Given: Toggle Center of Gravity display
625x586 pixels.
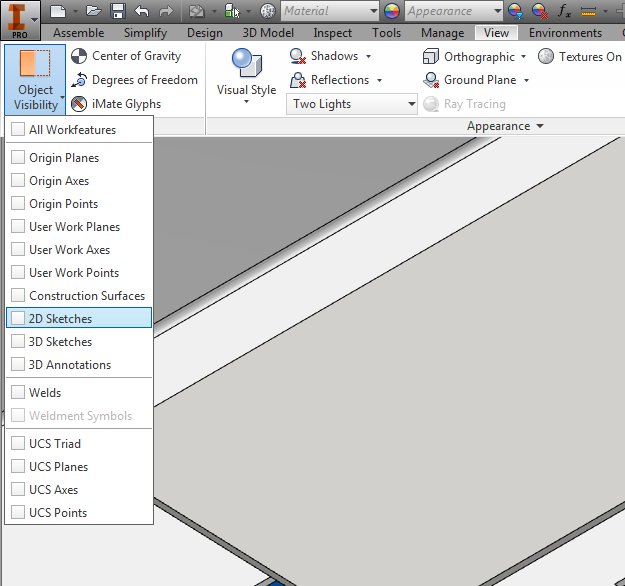Looking at the screenshot, I should click(126, 56).
